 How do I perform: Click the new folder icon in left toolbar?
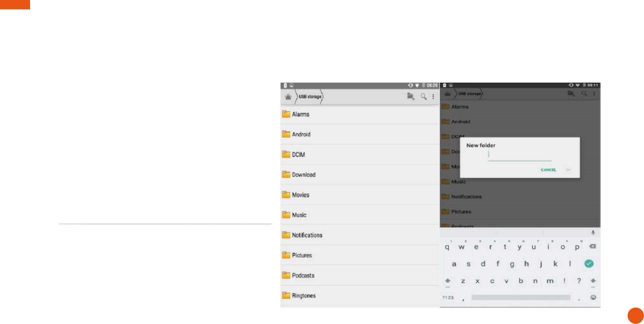411,96
